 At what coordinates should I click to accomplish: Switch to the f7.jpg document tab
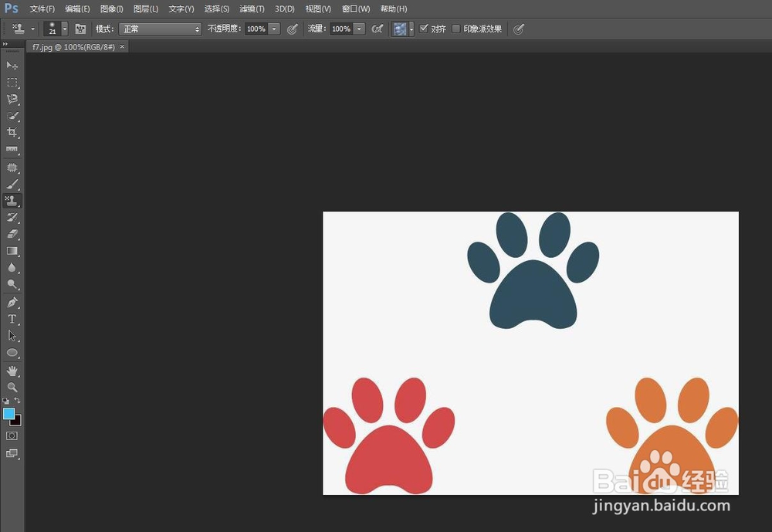coord(73,47)
